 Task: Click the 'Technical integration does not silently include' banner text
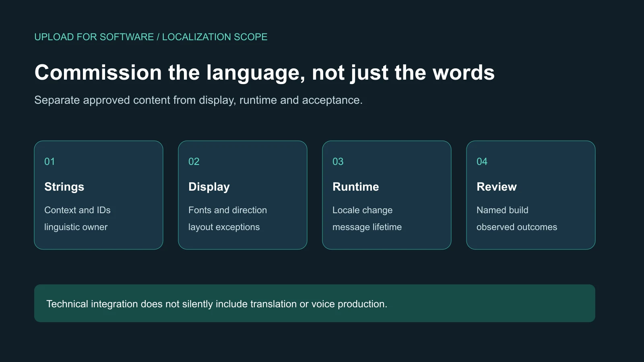[x=217, y=304]
